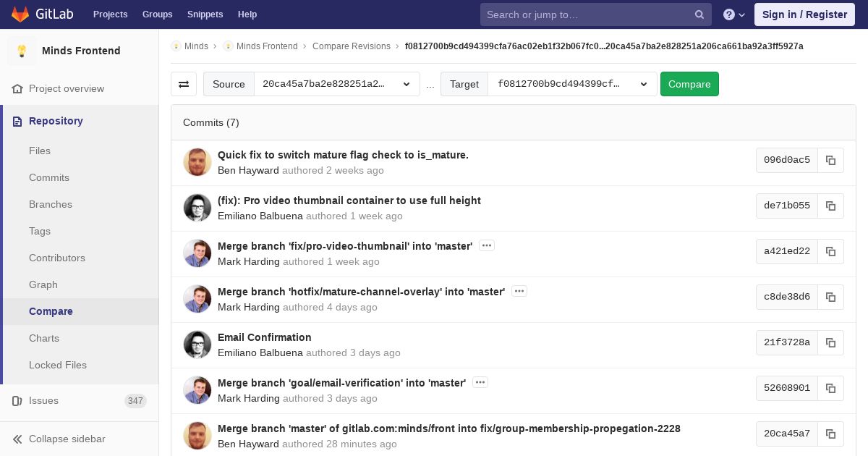Image resolution: width=868 pixels, height=456 pixels.
Task: Open Mark Harding author link on c8de38d6 commit
Action: (x=249, y=307)
